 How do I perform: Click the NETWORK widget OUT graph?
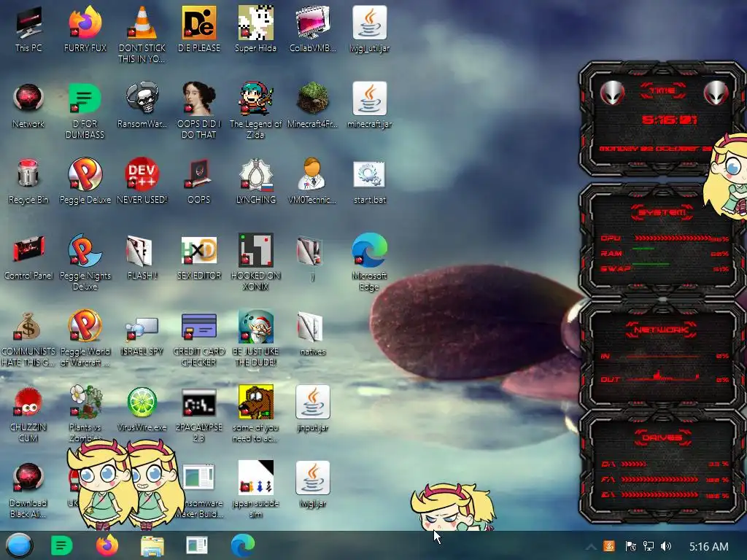(662, 377)
